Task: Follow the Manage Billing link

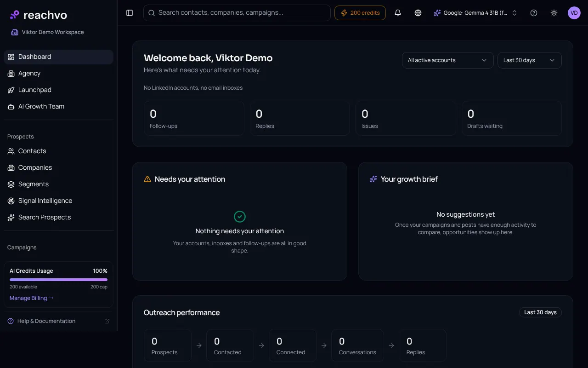Action: point(32,298)
